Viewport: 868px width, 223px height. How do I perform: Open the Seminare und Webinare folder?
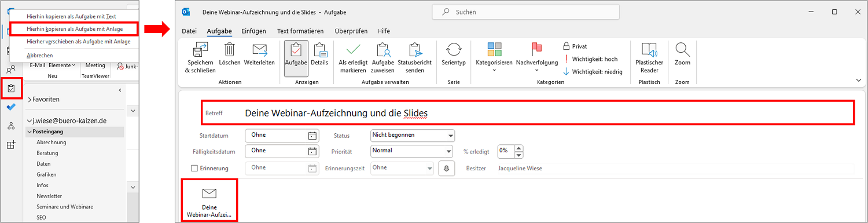(x=65, y=207)
